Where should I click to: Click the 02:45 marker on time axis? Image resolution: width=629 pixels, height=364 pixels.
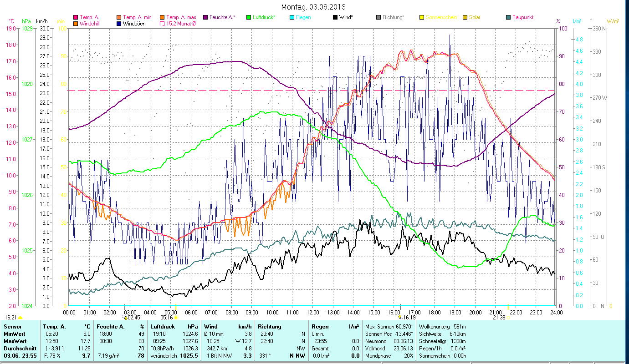pyautogui.click(x=132, y=318)
